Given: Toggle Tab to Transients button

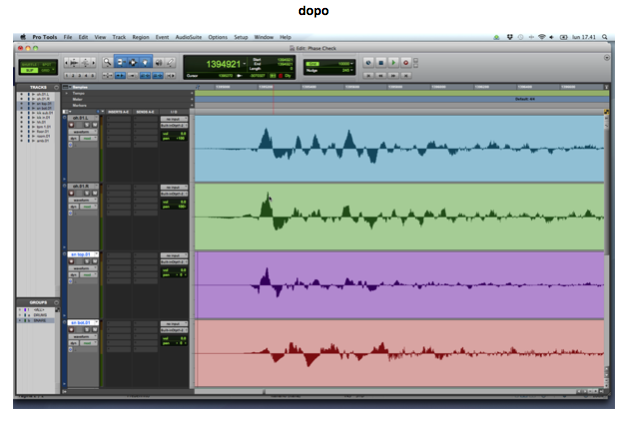Looking at the screenshot, I should point(120,75).
